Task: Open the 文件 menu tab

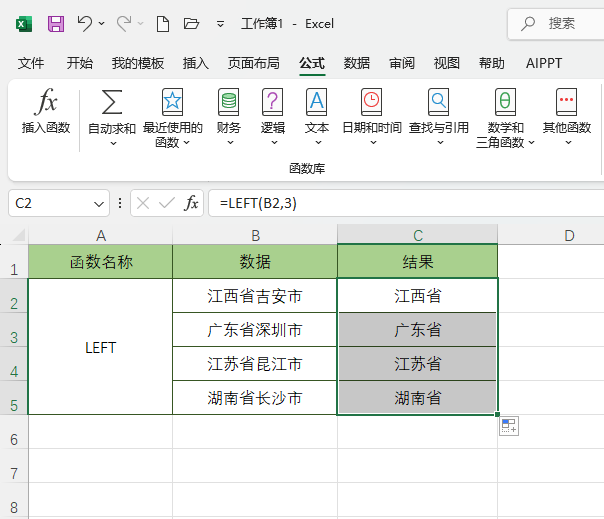Action: [31, 63]
